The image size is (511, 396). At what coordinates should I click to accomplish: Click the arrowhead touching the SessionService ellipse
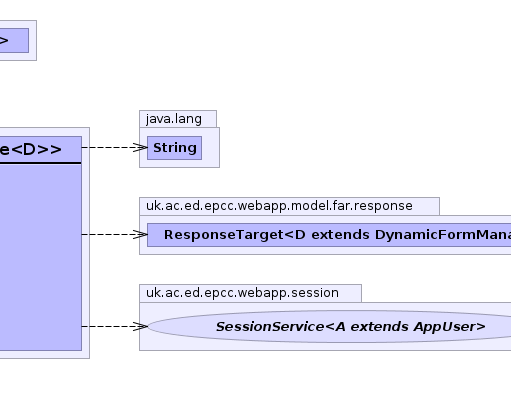pyautogui.click(x=140, y=326)
